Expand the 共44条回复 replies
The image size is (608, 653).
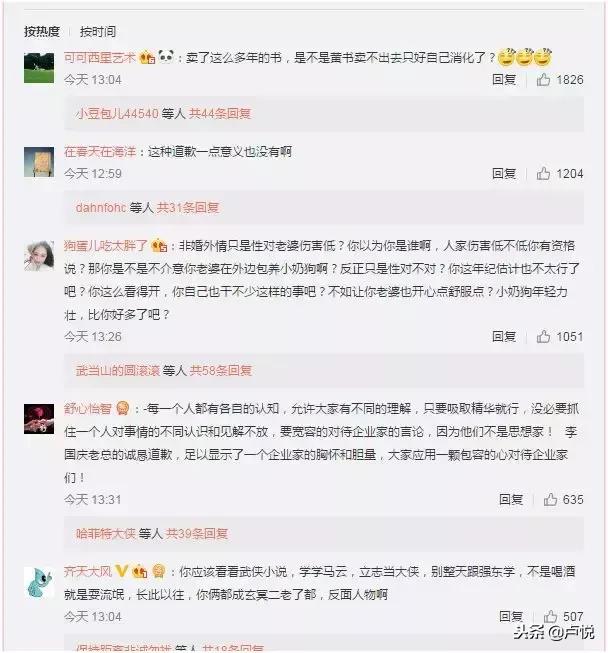[220, 113]
